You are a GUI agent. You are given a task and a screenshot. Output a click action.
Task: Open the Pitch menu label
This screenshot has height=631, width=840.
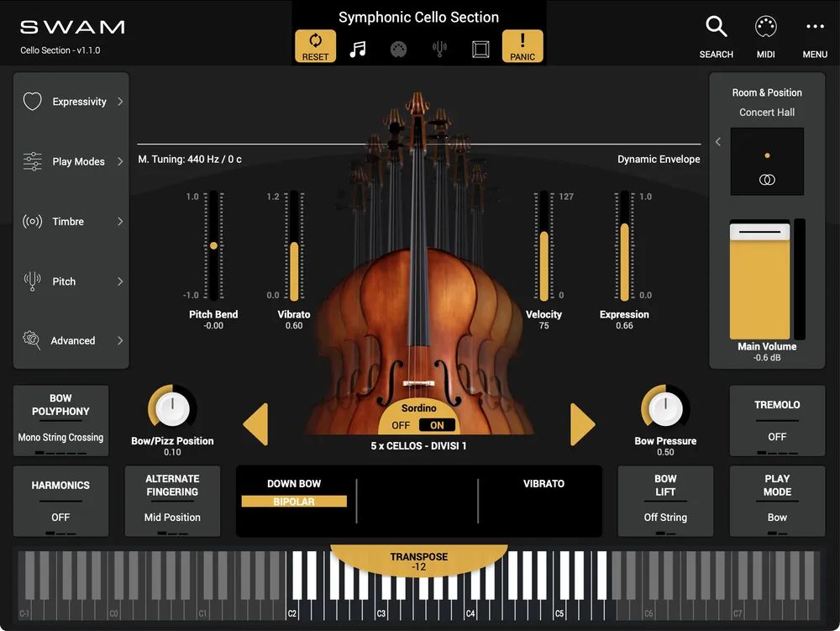point(64,281)
